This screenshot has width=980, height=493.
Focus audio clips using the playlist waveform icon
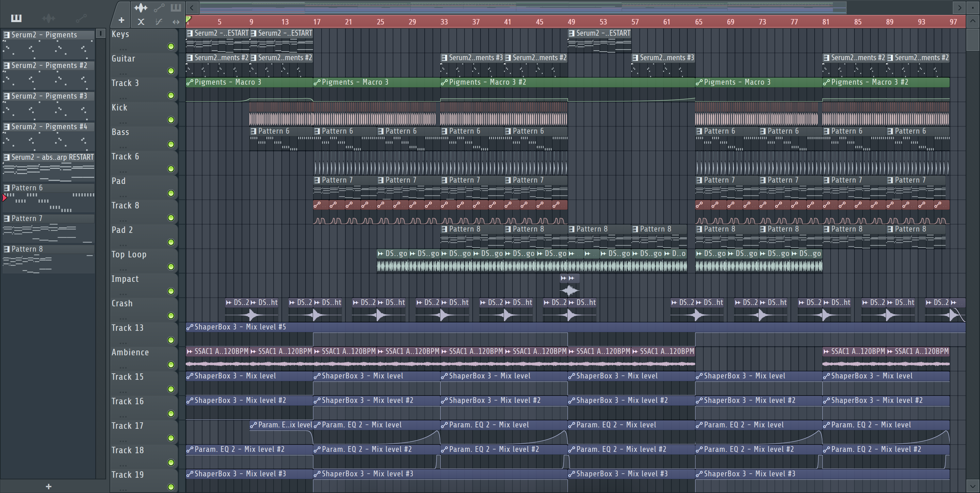(x=141, y=7)
